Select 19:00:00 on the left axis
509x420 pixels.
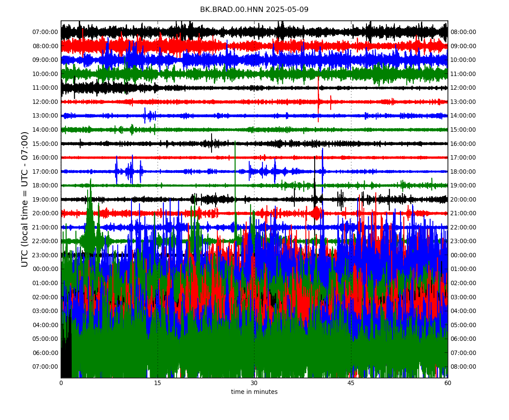[x=46, y=199]
